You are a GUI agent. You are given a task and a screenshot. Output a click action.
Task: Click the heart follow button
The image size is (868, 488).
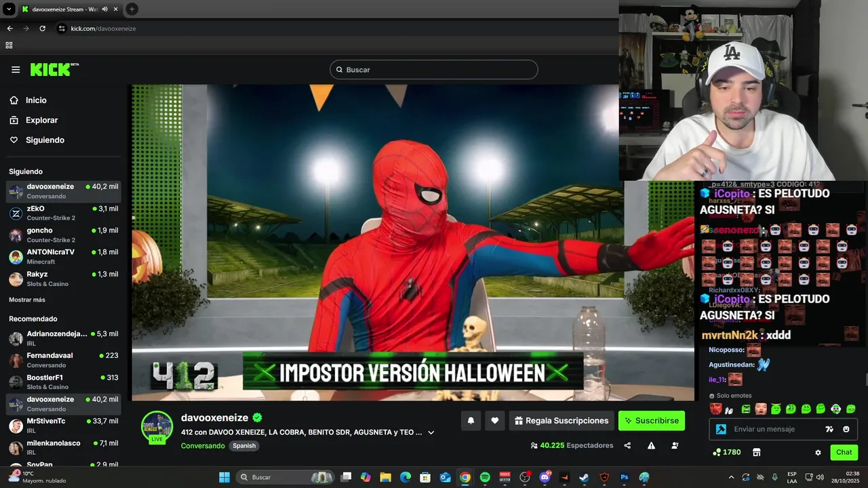pos(495,421)
